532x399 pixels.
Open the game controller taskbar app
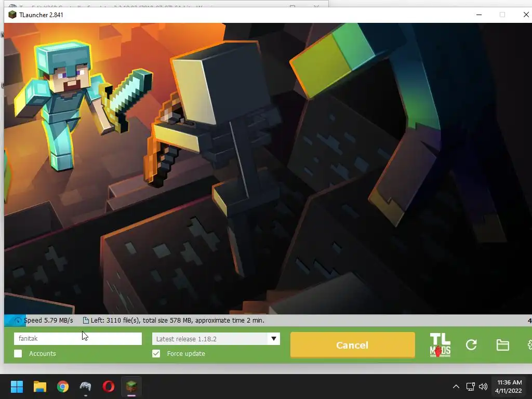pos(86,387)
